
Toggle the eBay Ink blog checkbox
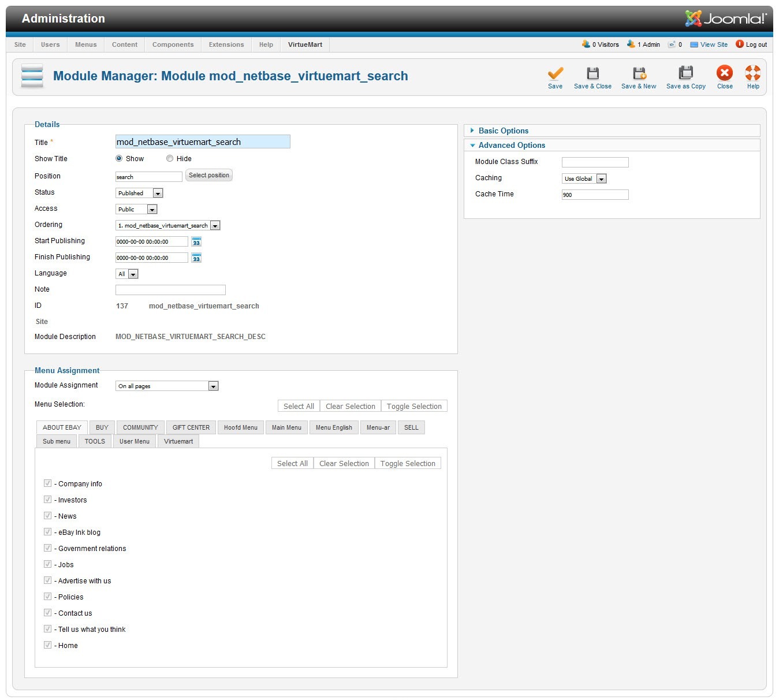(47, 532)
